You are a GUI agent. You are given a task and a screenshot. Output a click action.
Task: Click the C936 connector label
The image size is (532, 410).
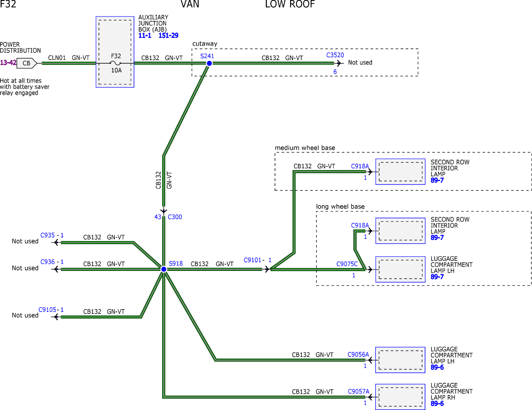47,262
